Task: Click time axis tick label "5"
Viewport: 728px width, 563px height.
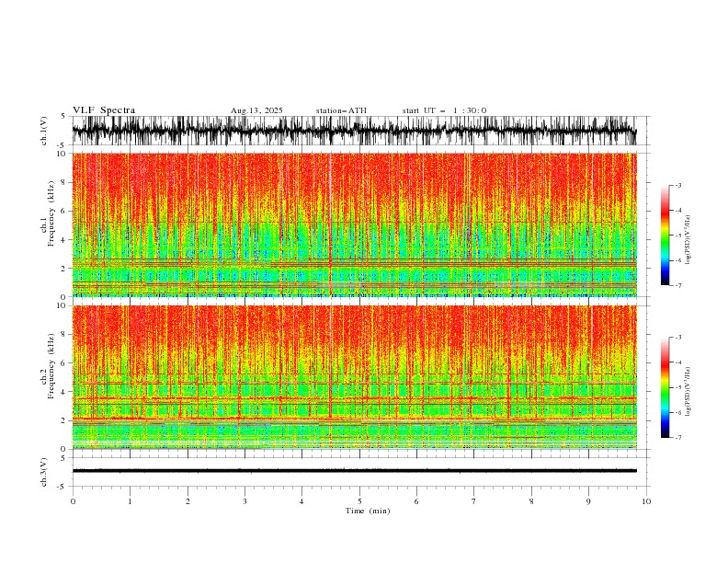Action: pyautogui.click(x=359, y=501)
